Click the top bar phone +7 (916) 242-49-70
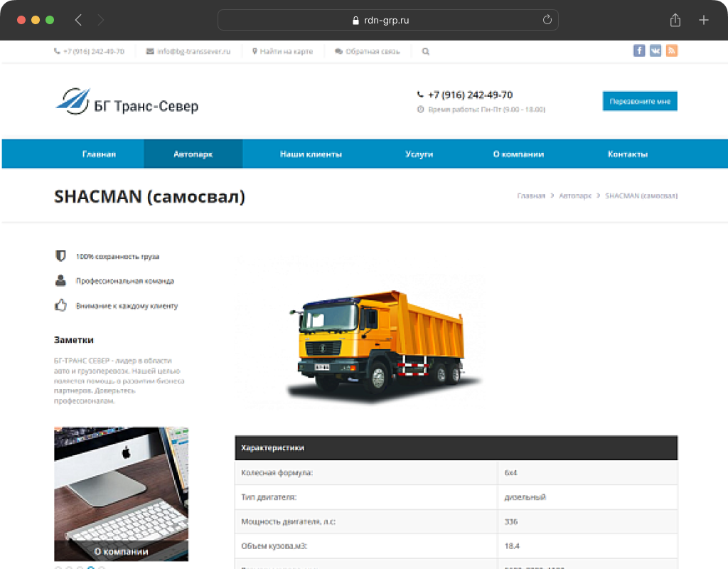Viewport: 728px width, 569px height. tap(89, 51)
